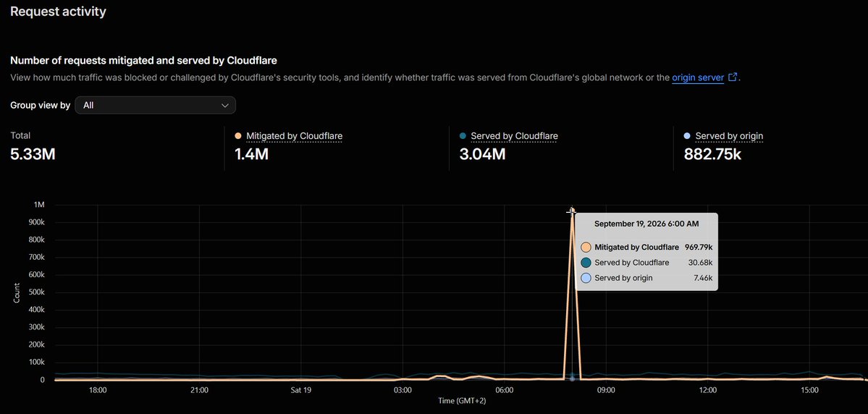Click the 1.4M mitigated value
The height and width of the screenshot is (414, 868).
coord(251,154)
